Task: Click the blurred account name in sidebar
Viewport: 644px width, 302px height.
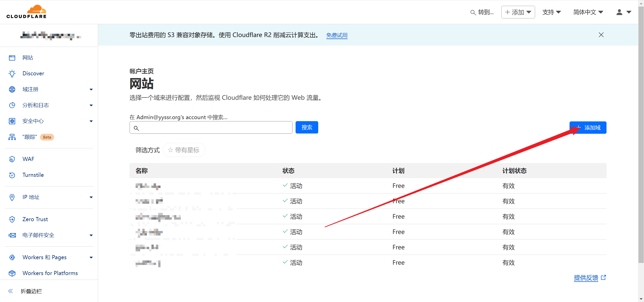Action: 50,36
